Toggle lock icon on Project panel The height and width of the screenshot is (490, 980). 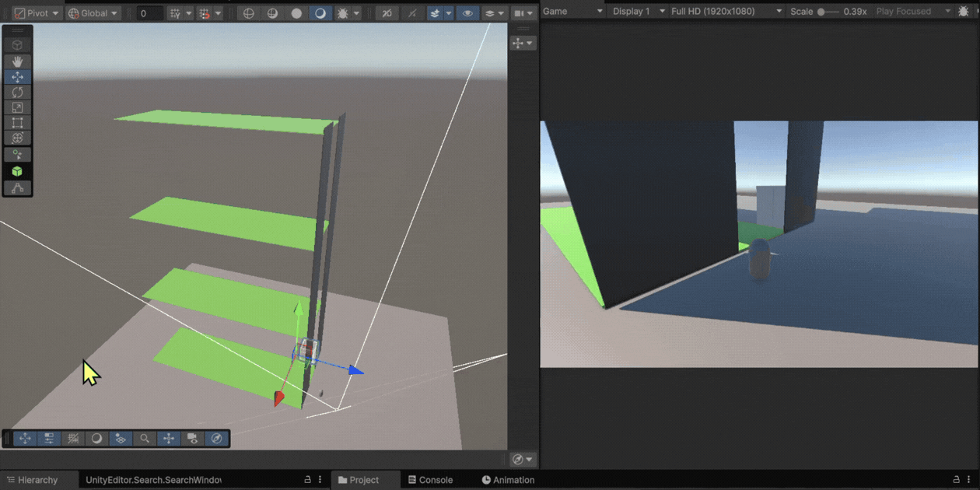(x=957, y=480)
